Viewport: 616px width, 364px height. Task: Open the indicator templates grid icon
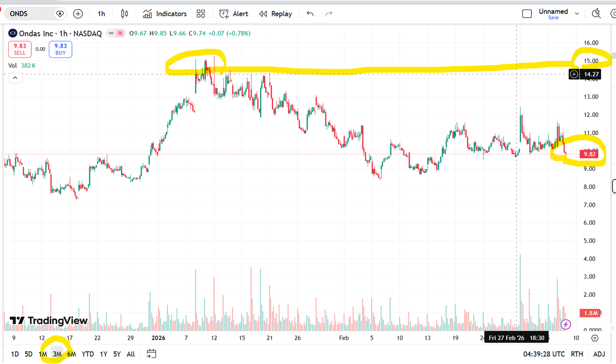point(200,14)
